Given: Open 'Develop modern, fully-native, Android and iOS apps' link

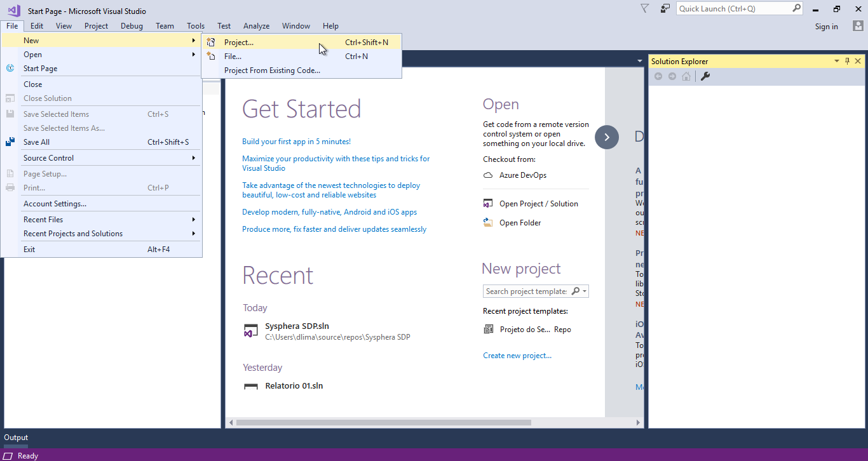Looking at the screenshot, I should [329, 212].
